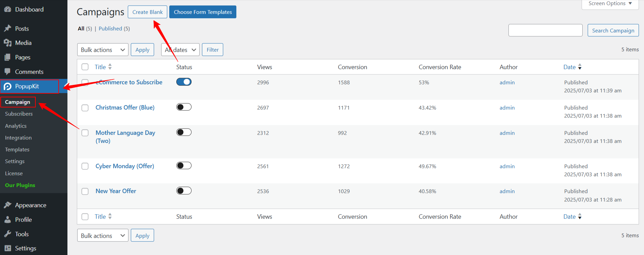
Task: Click the Media library icon
Action: pos(7,43)
